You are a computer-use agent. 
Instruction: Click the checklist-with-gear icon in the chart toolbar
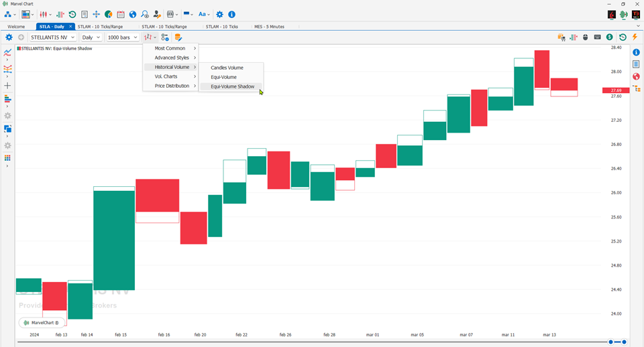pos(165,38)
